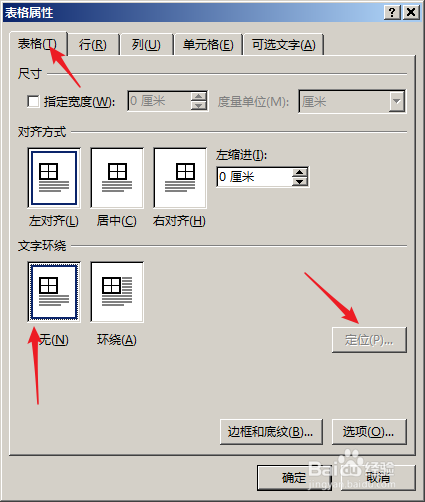
Task: Open the measurement unit (度量单位) dropdown
Action: 397,101
